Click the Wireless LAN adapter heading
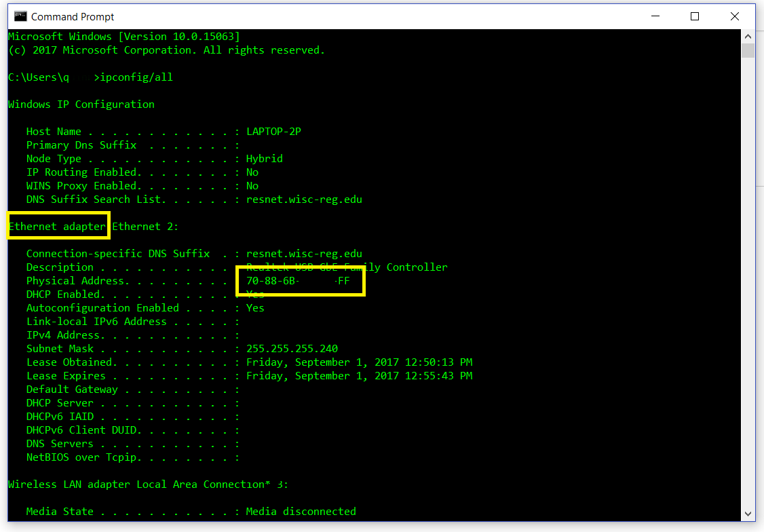The image size is (764, 532). [x=148, y=484]
